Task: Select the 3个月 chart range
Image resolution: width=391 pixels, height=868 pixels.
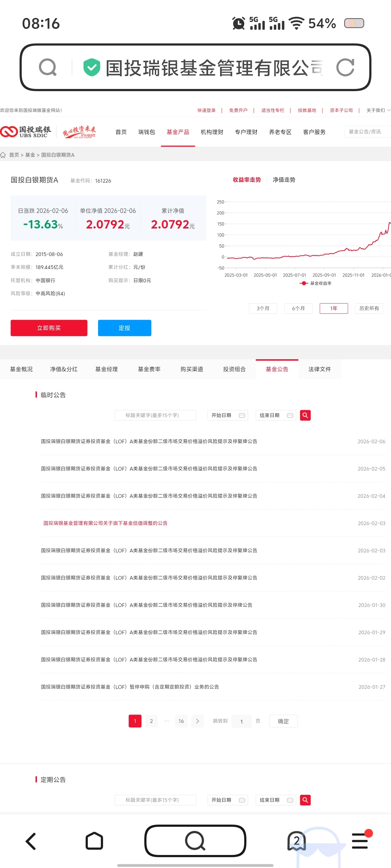Action: tap(263, 308)
